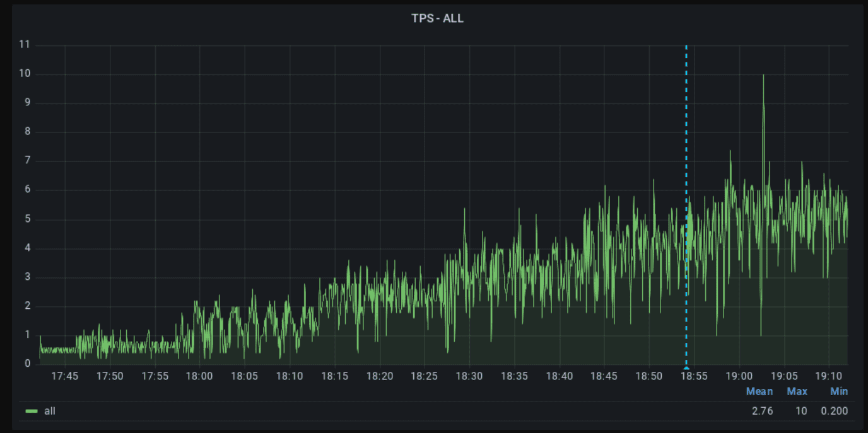Sort legend by the Mean column header
Screen dimensions: 868x433
(x=759, y=391)
